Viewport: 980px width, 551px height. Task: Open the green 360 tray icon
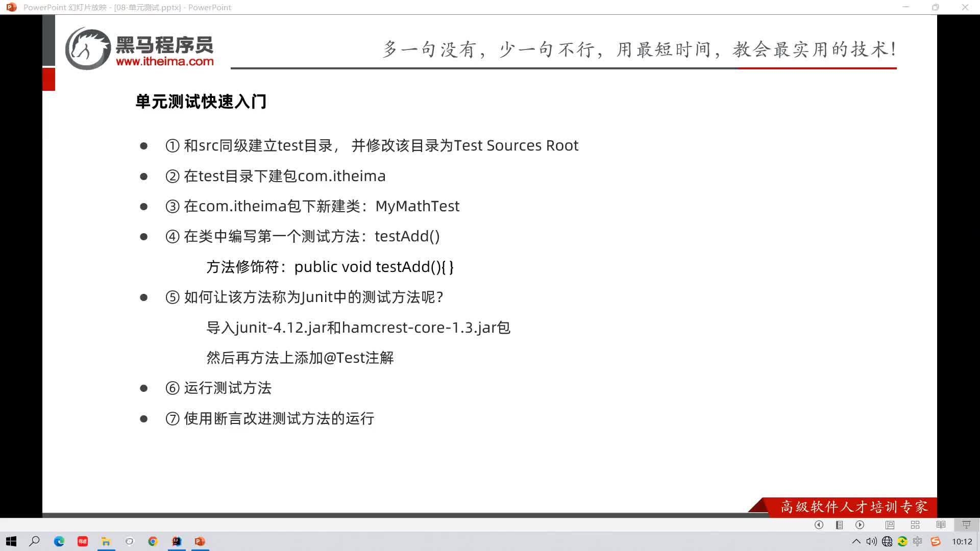click(x=902, y=541)
